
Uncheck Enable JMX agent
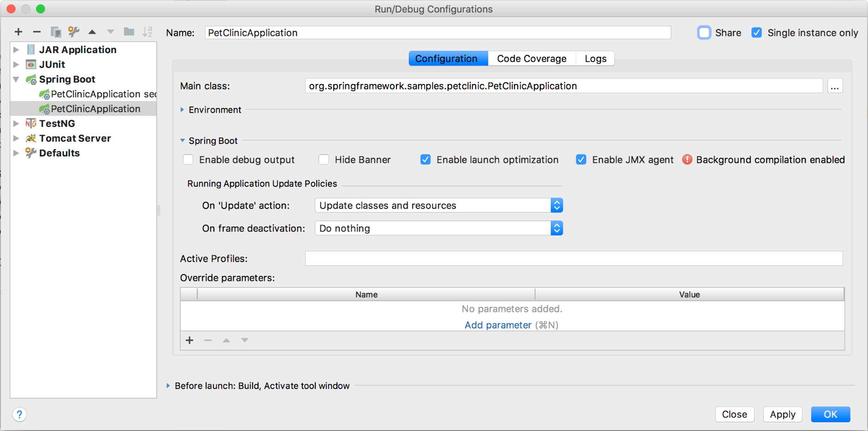point(582,160)
